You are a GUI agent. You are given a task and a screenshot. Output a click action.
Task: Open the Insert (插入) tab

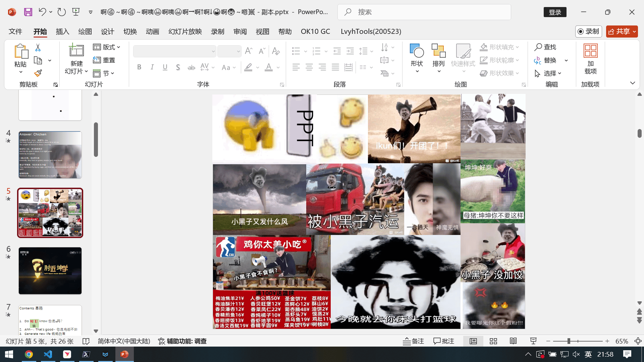(62, 32)
